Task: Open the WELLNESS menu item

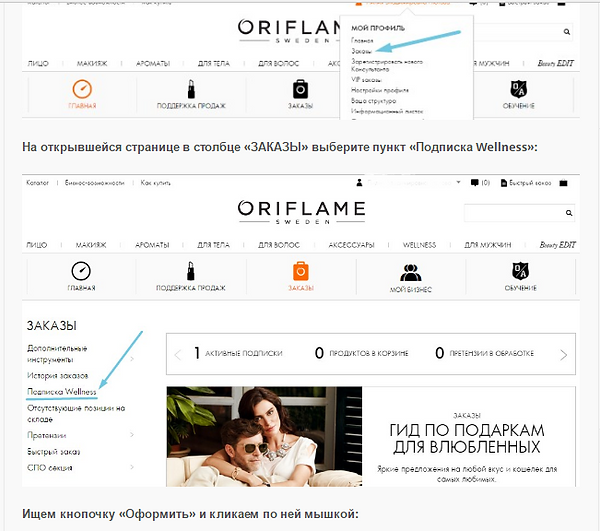Action: [419, 245]
